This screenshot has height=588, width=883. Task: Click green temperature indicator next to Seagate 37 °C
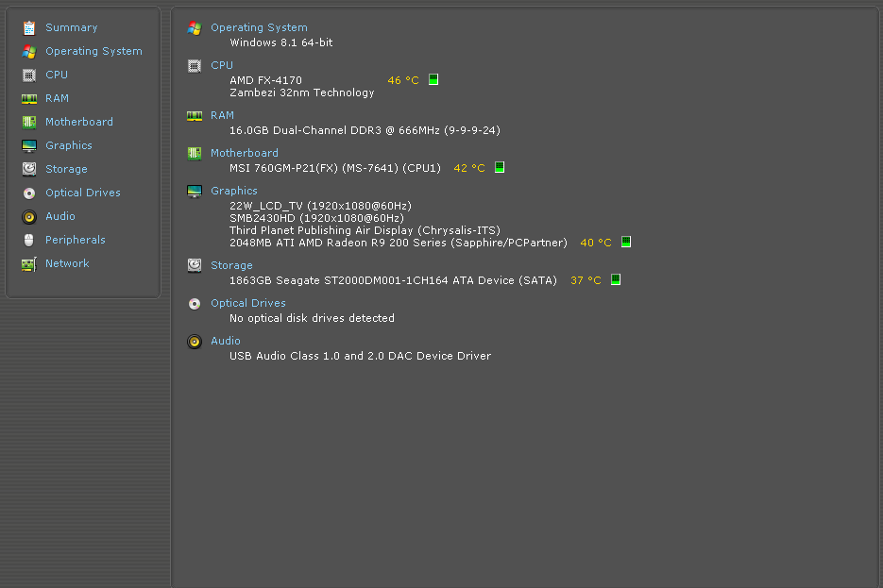coord(616,279)
